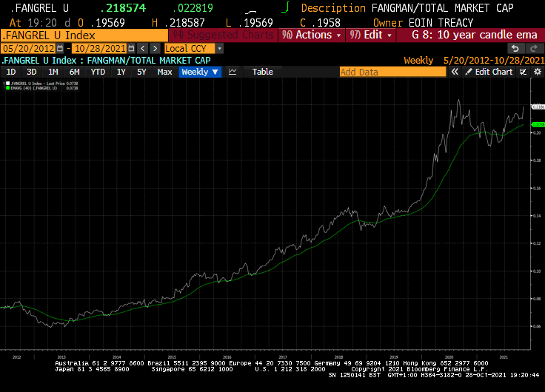
Task: Open the annotation note icon
Action: pos(523,72)
